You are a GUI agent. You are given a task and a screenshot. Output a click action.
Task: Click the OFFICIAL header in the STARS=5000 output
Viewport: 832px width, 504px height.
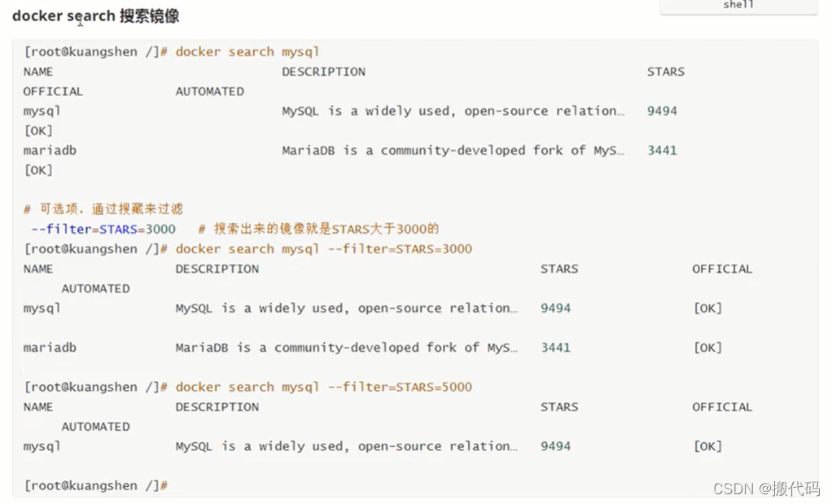coord(722,407)
